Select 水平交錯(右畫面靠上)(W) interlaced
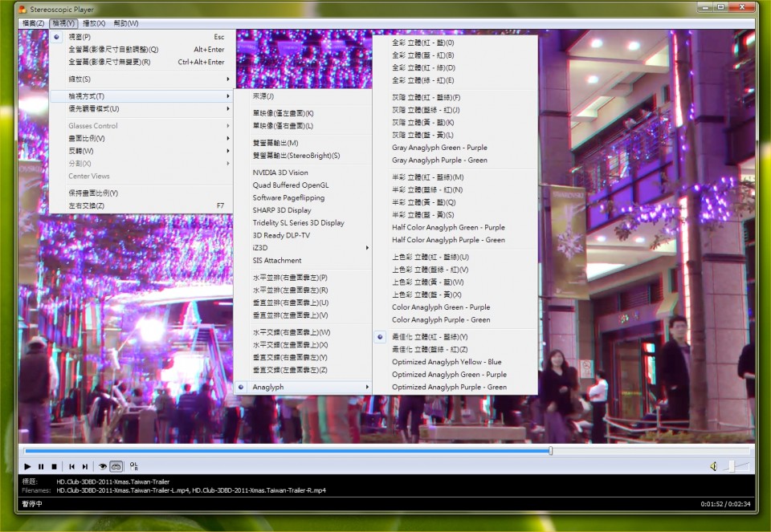The width and height of the screenshot is (771, 532). coord(303,332)
